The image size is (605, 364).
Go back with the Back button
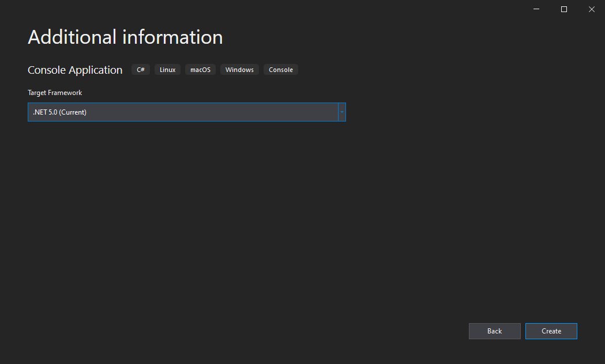point(494,331)
